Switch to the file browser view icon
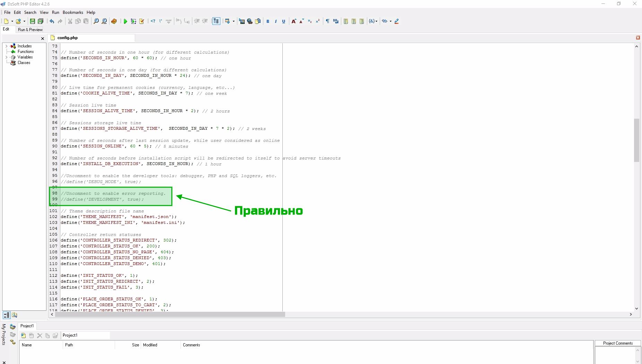This screenshot has height=364, width=642. coord(15,315)
